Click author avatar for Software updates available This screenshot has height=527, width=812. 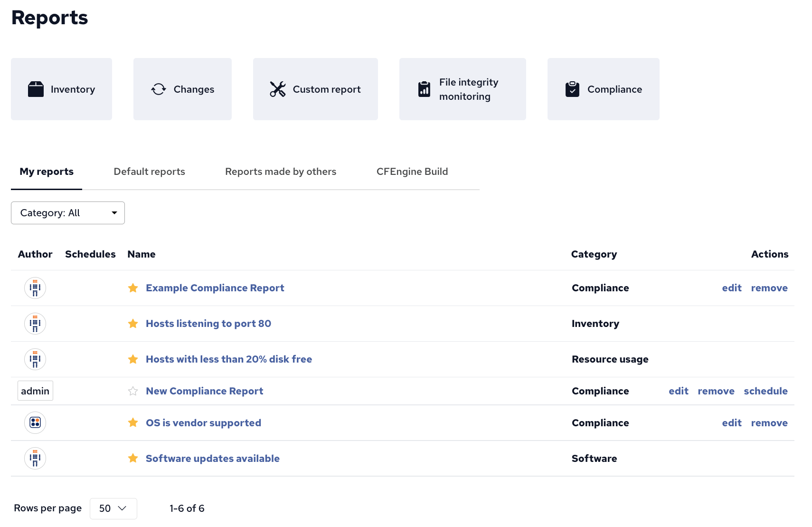click(35, 458)
